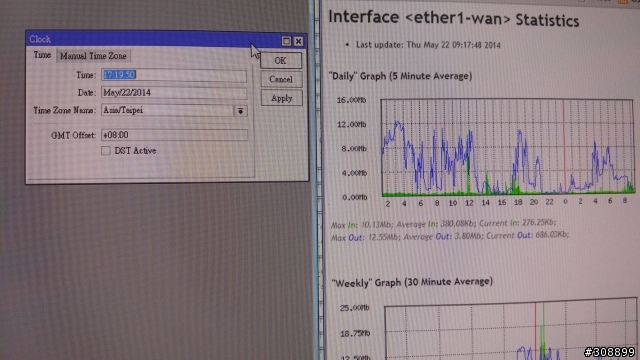Click the Time input field
The height and width of the screenshot is (360, 640).
click(174, 75)
